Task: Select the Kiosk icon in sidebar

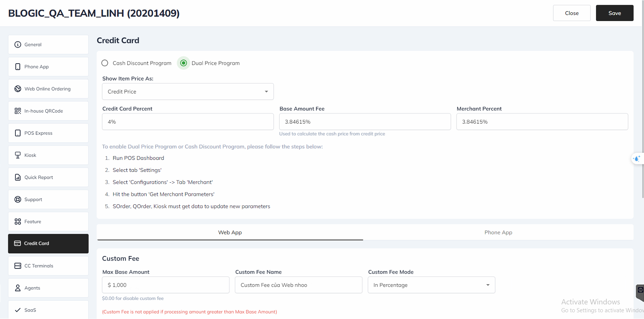Action: 18,155
